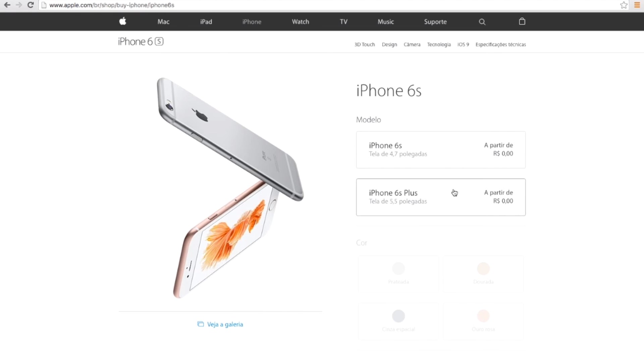Screen dimensions: 644x362
Task: Open the Mac menu item
Action: (x=163, y=22)
